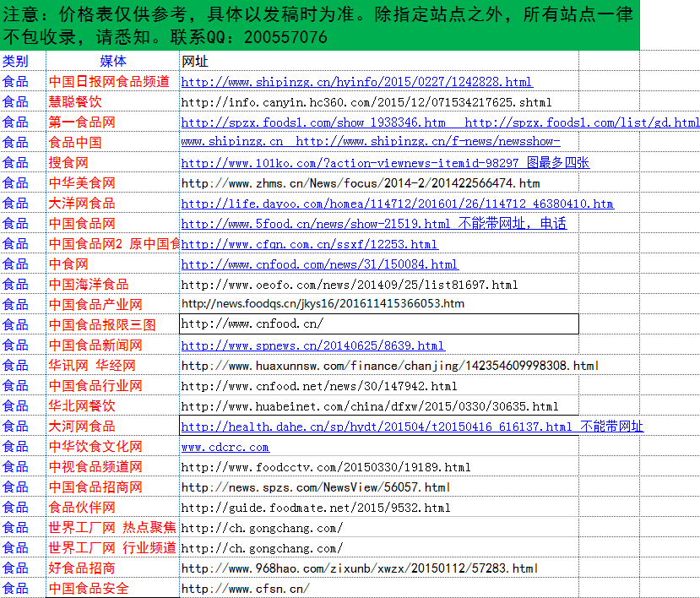700x598 pixels.
Task: Select the 中华饮食文化网 media cell
Action: pyautogui.click(x=112, y=447)
